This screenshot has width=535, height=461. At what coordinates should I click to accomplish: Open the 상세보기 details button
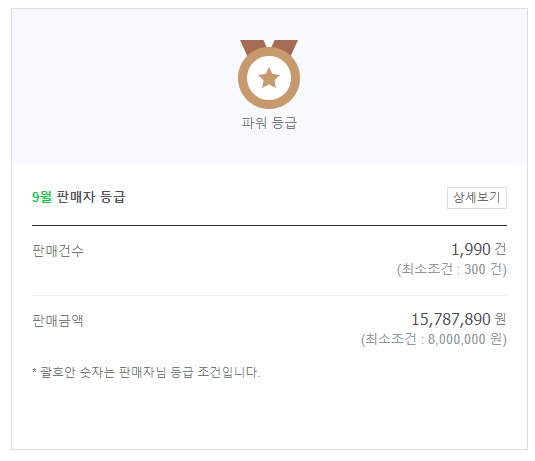477,198
